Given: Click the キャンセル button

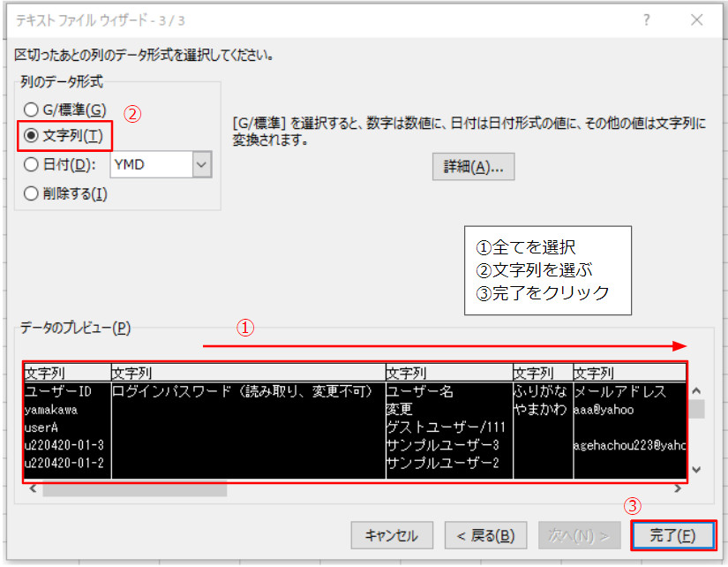Looking at the screenshot, I should (x=392, y=535).
